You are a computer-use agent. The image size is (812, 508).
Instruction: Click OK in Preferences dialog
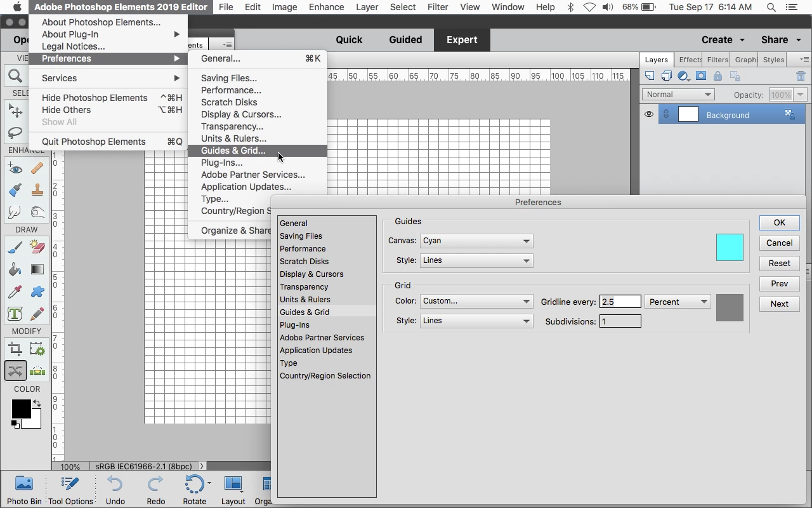click(780, 222)
